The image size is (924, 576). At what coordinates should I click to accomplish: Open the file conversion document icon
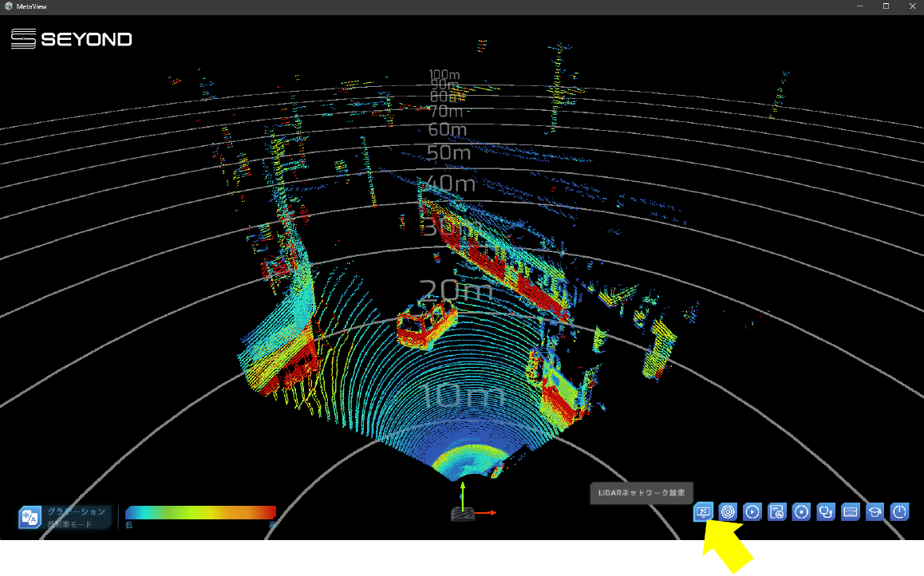pos(777,511)
